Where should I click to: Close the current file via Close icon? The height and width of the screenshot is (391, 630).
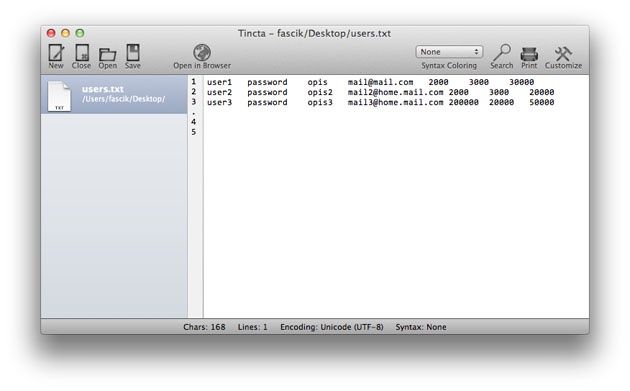click(82, 53)
